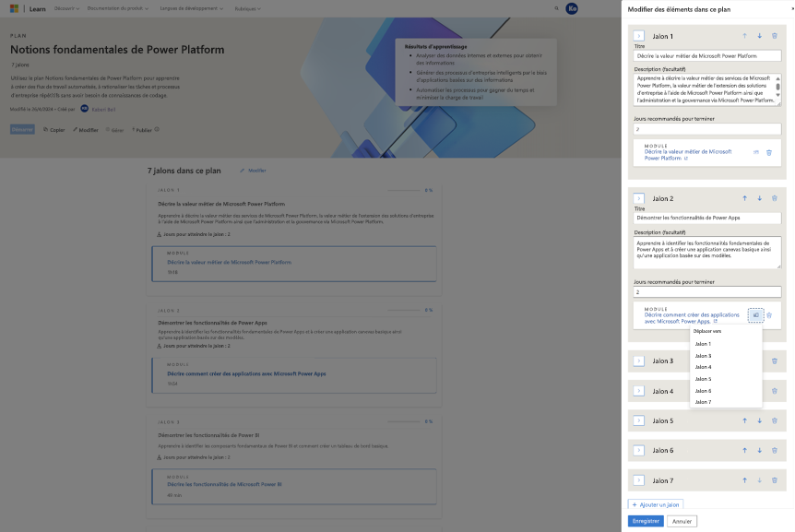
Task: Click the Learn brand link
Action: click(37, 8)
